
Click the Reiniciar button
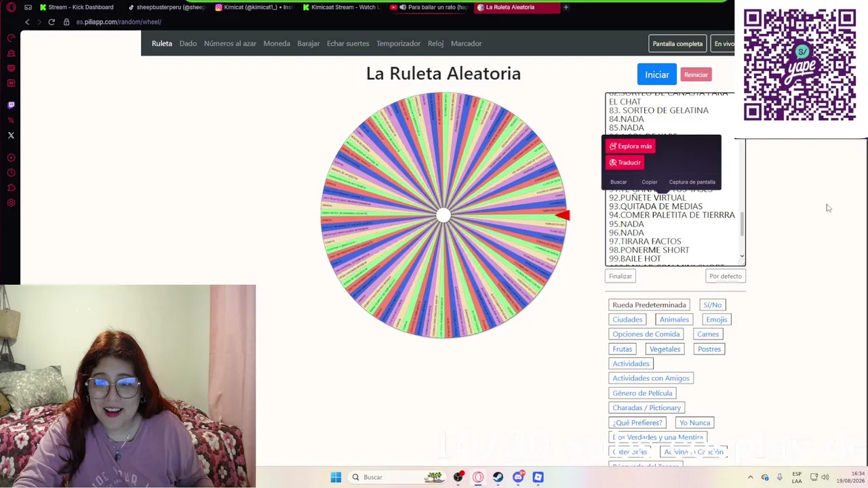pyautogui.click(x=696, y=75)
